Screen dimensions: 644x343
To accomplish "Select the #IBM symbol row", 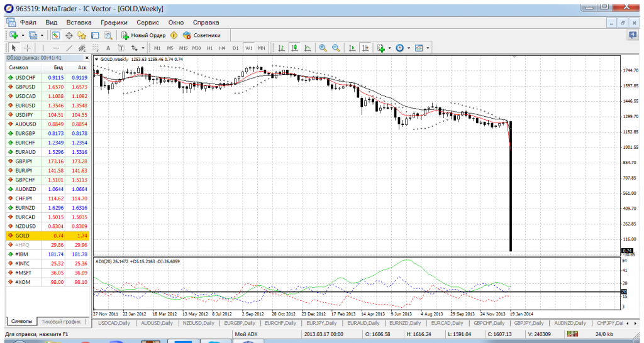I will [x=48, y=254].
